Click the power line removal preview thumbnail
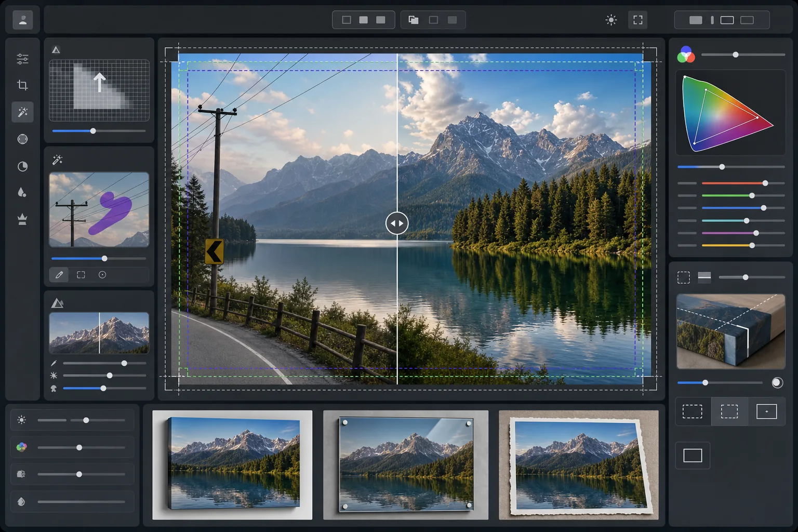 click(99, 209)
